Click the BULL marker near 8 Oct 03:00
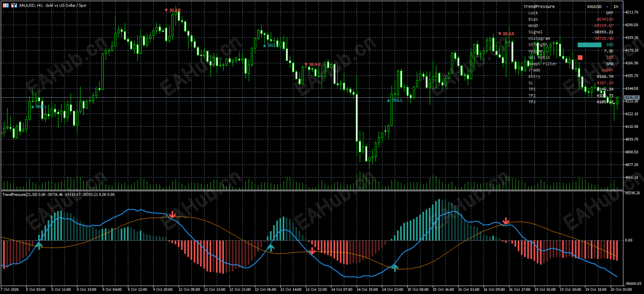Screen dimensions: 644x294 [x=39, y=106]
